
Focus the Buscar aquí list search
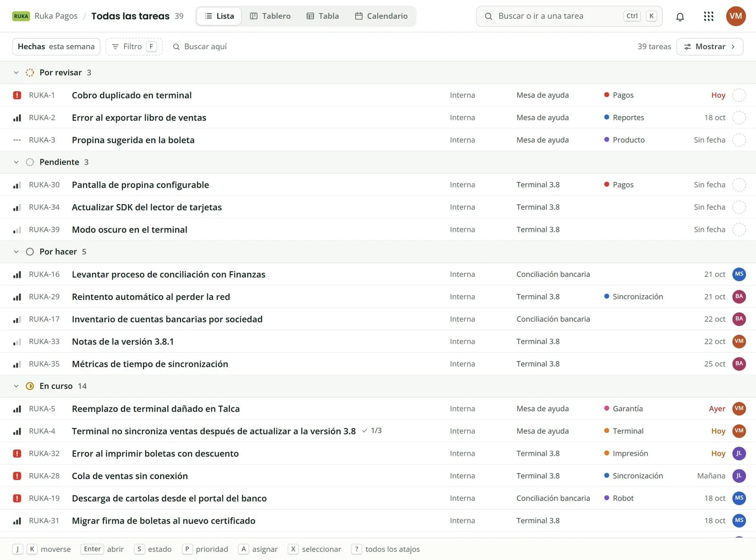tap(200, 46)
